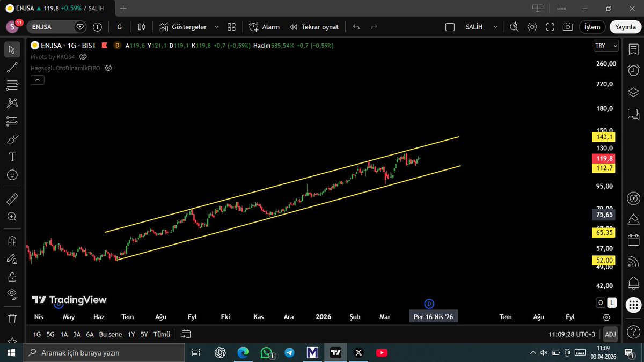Open YouTube from the taskbar
644x362 pixels.
[x=382, y=353]
